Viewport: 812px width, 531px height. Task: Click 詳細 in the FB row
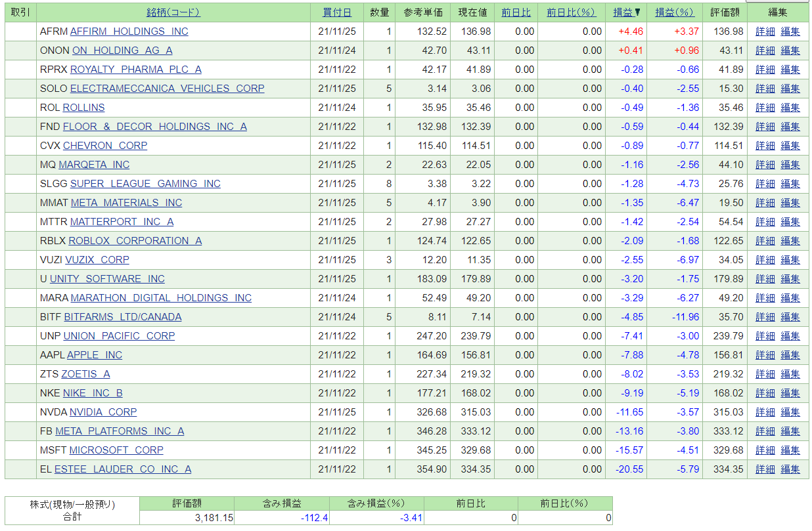click(765, 431)
